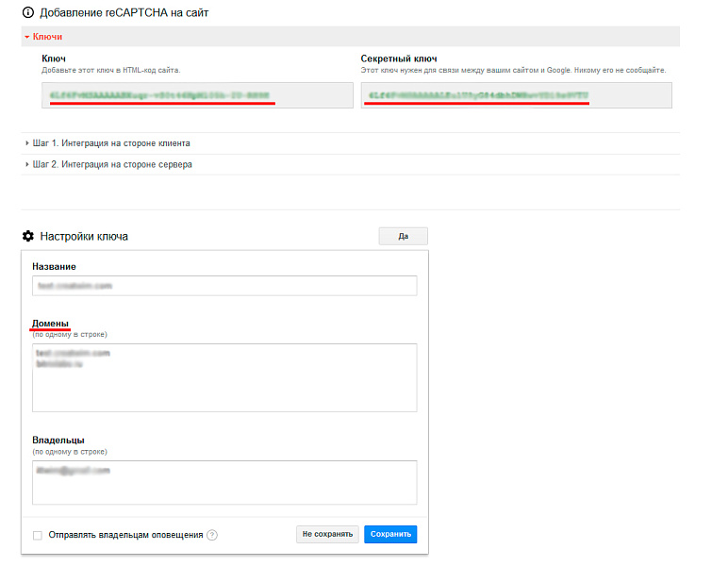The image size is (728, 566).
Task: Click the Домены field label
Action: (51, 324)
